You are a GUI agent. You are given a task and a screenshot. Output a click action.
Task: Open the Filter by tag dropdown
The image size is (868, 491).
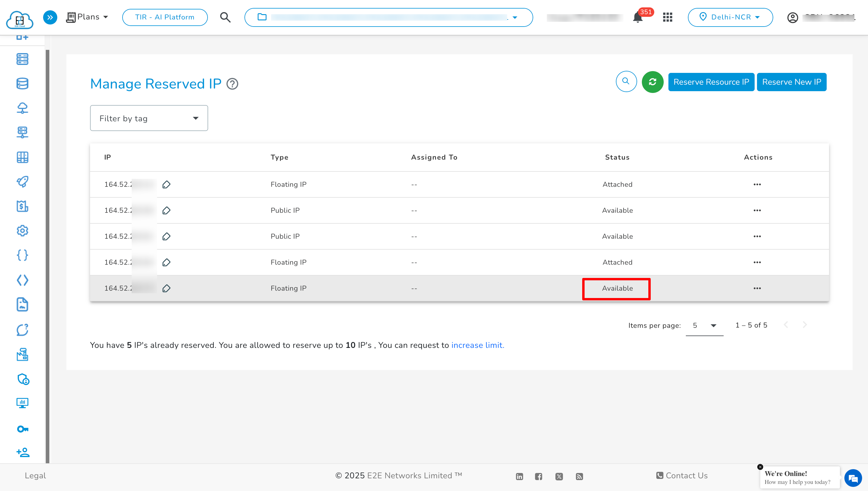[149, 118]
